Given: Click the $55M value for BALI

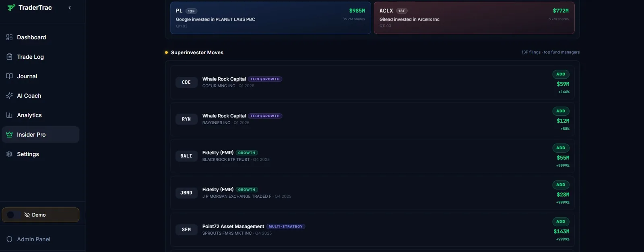Looking at the screenshot, I should coord(563,158).
